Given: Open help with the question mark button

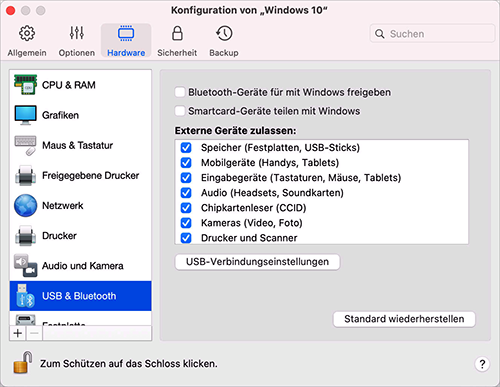Looking at the screenshot, I should [x=482, y=364].
